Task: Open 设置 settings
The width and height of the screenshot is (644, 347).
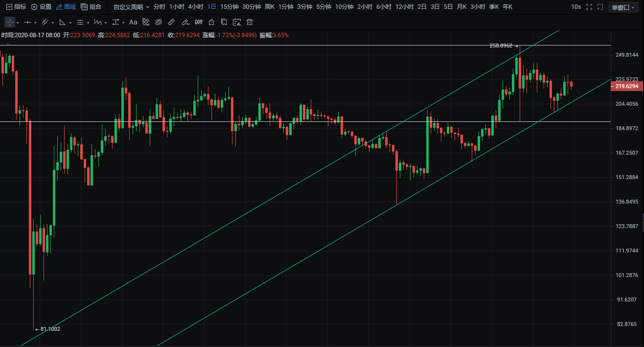Action: pyautogui.click(x=41, y=7)
